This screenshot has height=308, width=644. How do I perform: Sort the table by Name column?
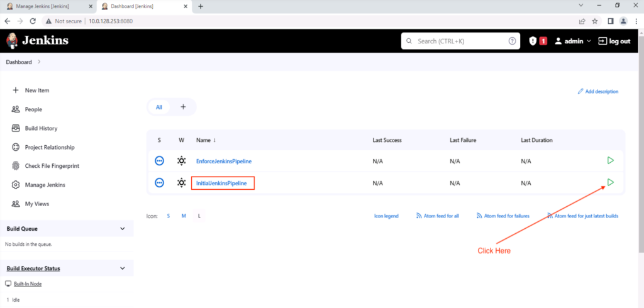206,140
